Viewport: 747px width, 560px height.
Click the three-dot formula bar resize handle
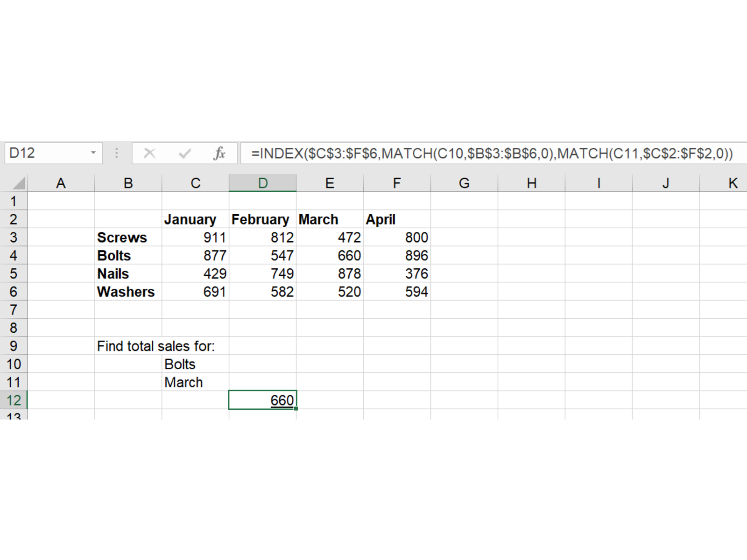coord(117,153)
